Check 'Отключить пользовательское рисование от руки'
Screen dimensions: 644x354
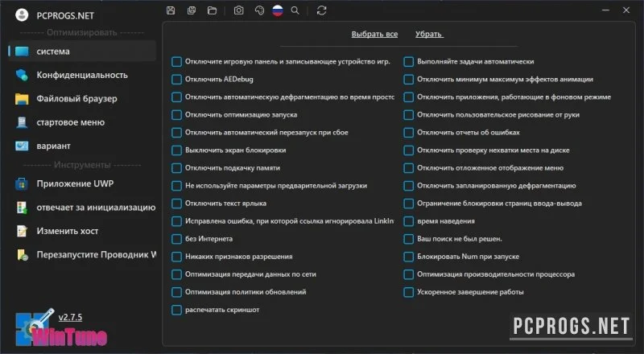pos(409,114)
